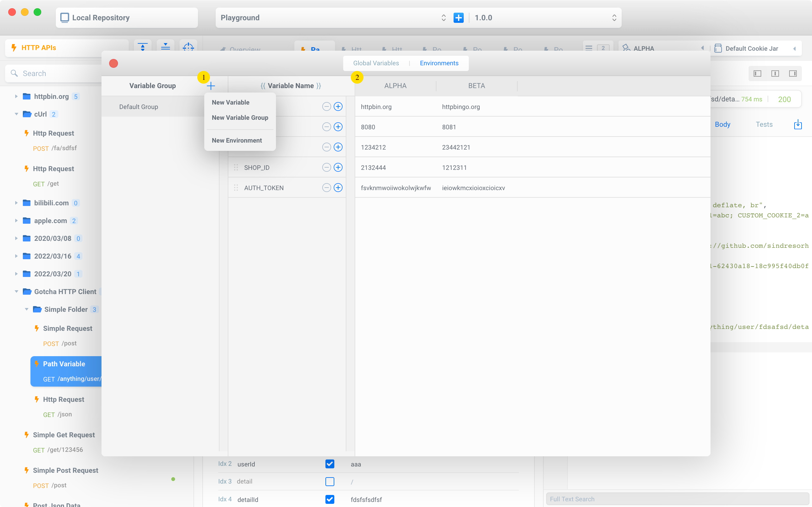Image resolution: width=812 pixels, height=507 pixels.
Task: Uncheck the userId parameter checkbox
Action: (x=330, y=464)
